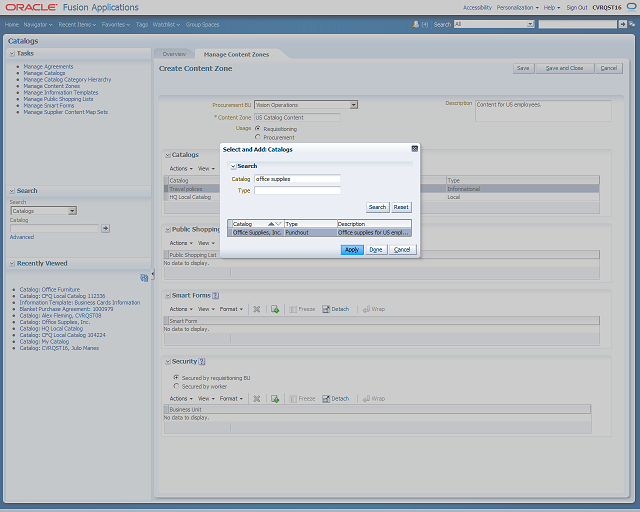Close the Select and Add Catalogs dialog
Screen dimensions: 640x512
[414, 149]
